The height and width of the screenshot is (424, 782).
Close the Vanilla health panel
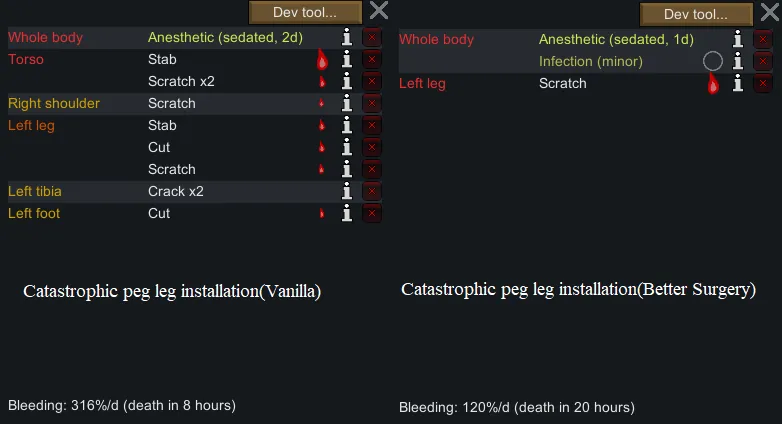click(379, 11)
